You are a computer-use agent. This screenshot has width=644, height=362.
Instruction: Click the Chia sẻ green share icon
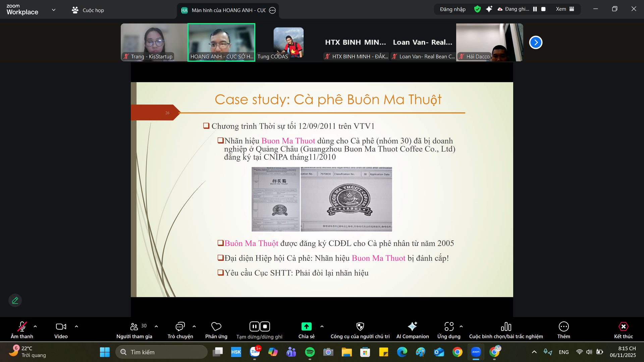(x=306, y=326)
